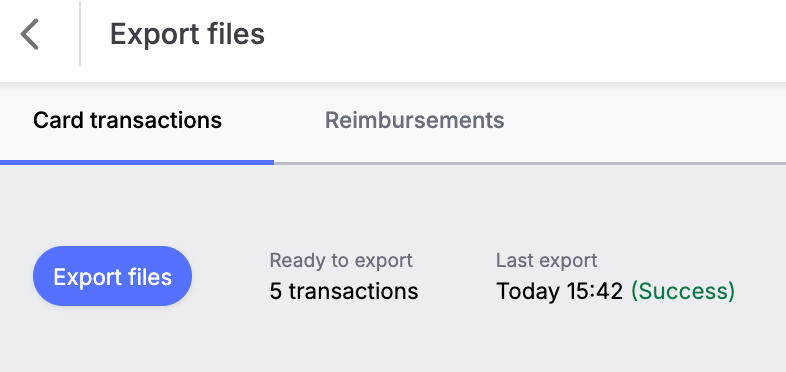The height and width of the screenshot is (372, 786).
Task: Click the word Last above the timestamp
Action: click(512, 260)
